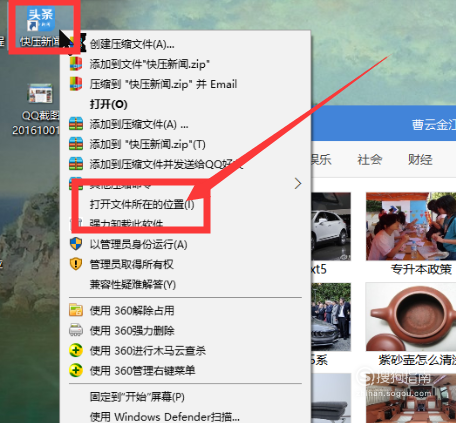The width and height of the screenshot is (456, 423).
Task: Click green plus icon for 360管理右键菜单
Action: coord(76,370)
